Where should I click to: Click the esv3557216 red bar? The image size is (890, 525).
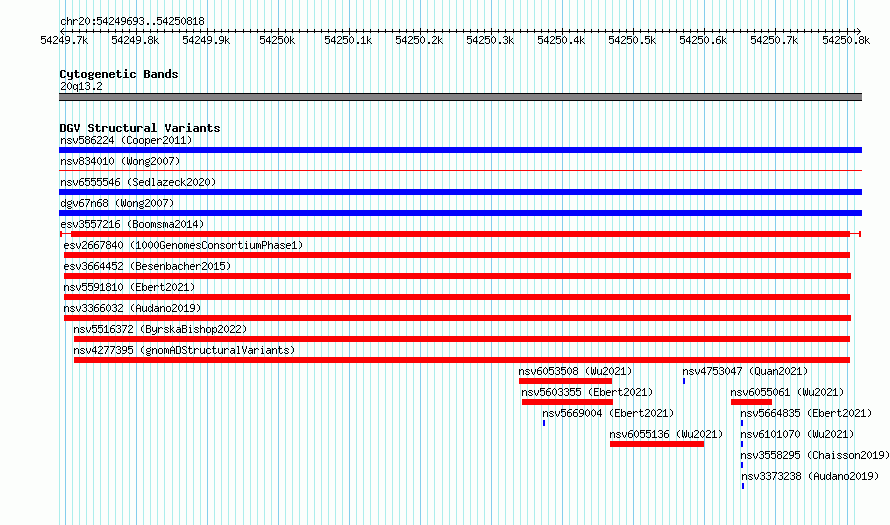point(460,234)
